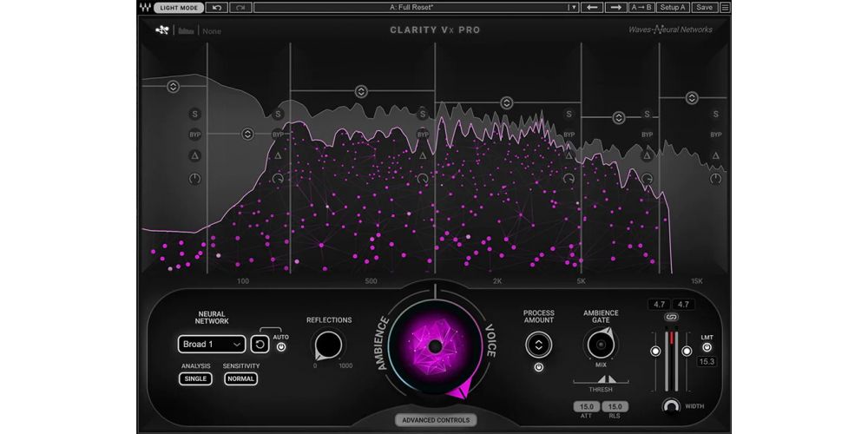Image resolution: width=868 pixels, height=434 pixels.
Task: Click the small knob of band 3
Action: (423, 179)
